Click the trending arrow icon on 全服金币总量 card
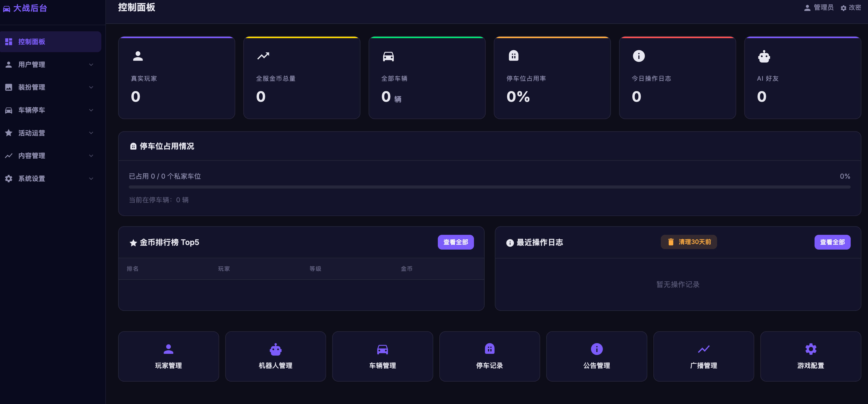This screenshot has width=868, height=404. [263, 56]
